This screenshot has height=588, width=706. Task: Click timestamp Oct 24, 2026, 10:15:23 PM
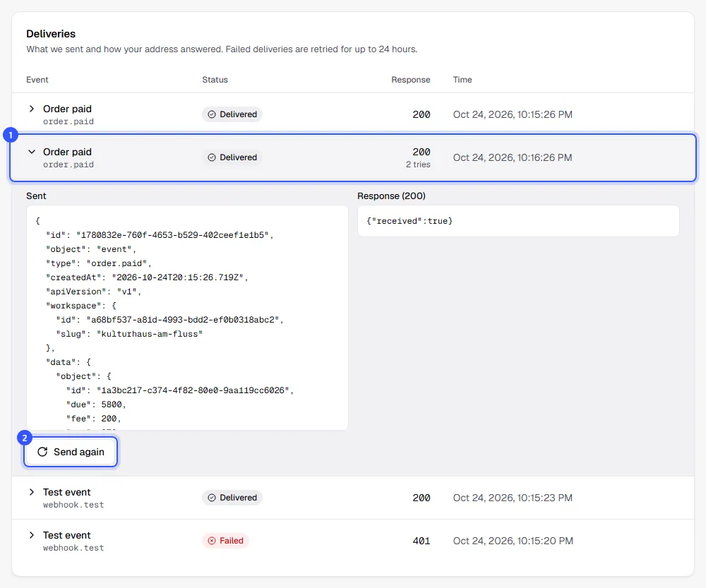(513, 498)
